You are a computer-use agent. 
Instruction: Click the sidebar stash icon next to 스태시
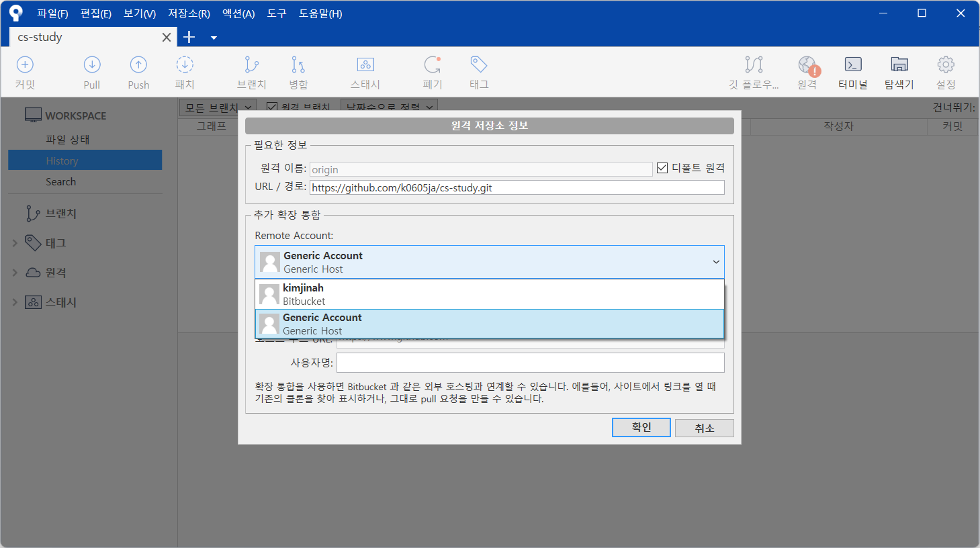point(33,302)
